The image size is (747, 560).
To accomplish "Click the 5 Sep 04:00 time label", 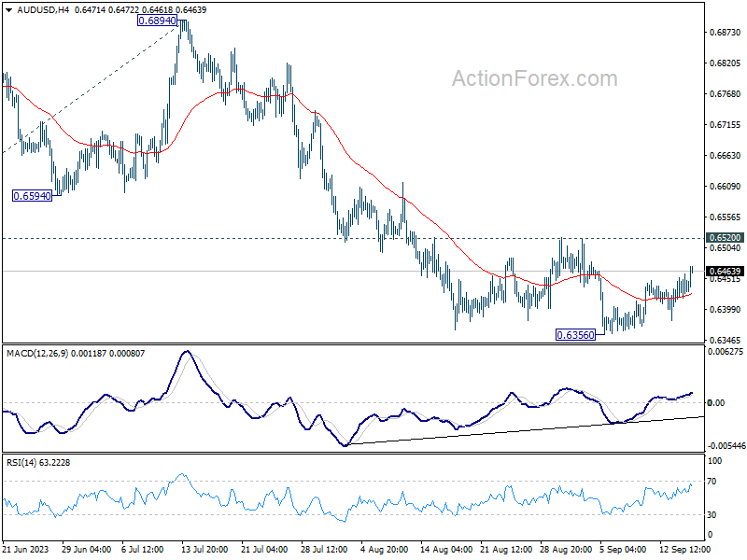I will click(x=623, y=550).
